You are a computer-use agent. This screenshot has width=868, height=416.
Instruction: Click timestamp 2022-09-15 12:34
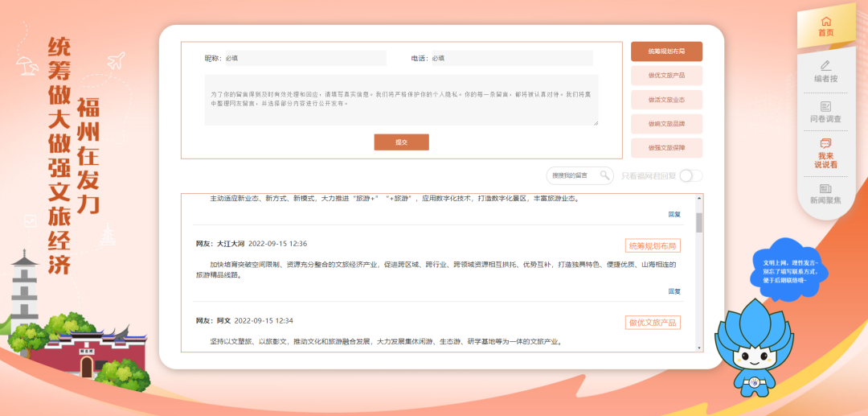click(x=264, y=321)
